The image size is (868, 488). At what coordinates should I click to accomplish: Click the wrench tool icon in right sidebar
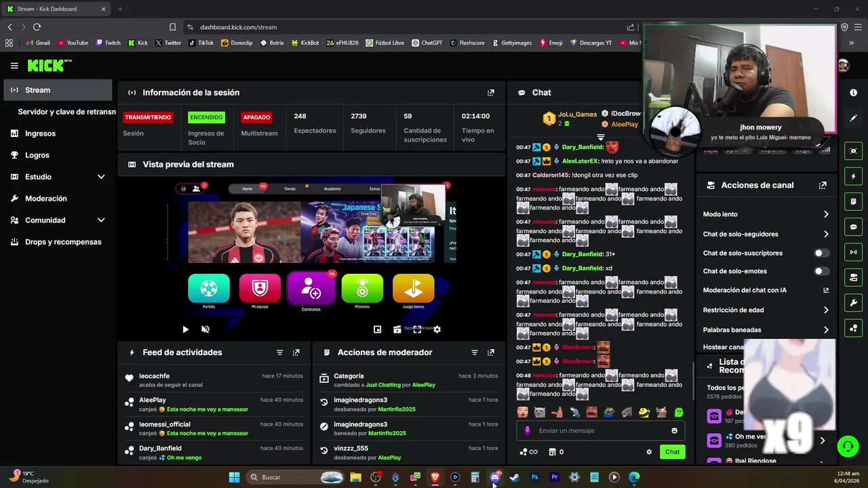coord(853,303)
